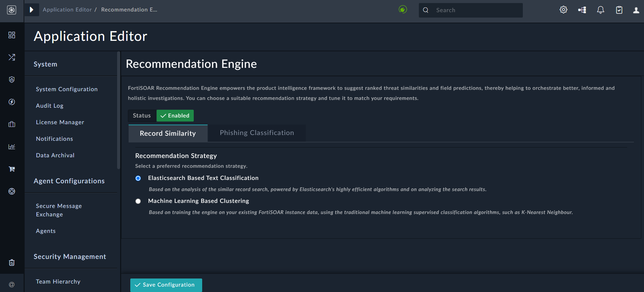This screenshot has width=644, height=292.
Task: Select Elasticsearch Based Text Classification radio
Action: click(138, 178)
